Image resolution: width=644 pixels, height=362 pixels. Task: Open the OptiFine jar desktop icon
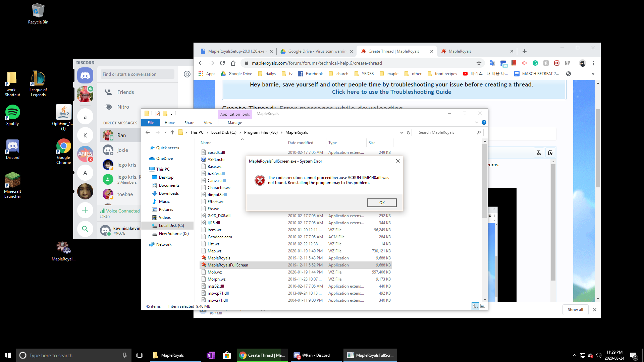(x=63, y=117)
